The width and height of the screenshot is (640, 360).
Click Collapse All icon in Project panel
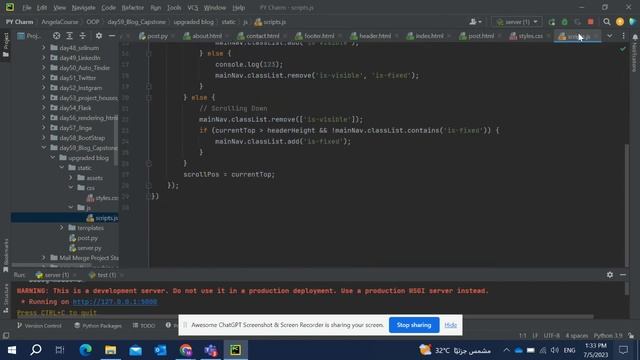(83, 36)
